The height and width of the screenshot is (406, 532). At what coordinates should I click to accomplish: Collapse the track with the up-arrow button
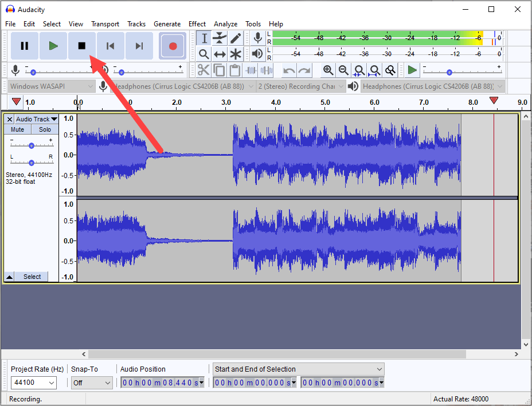[x=10, y=277]
